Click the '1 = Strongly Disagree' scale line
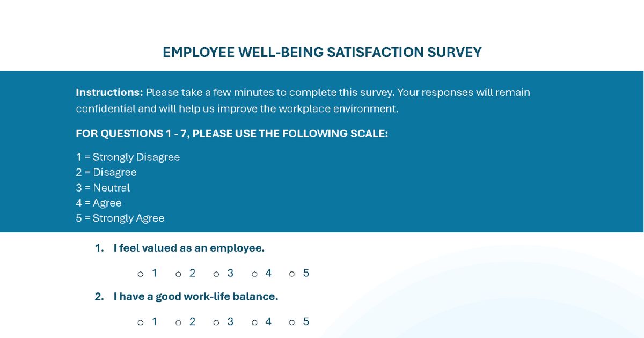The height and width of the screenshot is (338, 644). tap(128, 157)
